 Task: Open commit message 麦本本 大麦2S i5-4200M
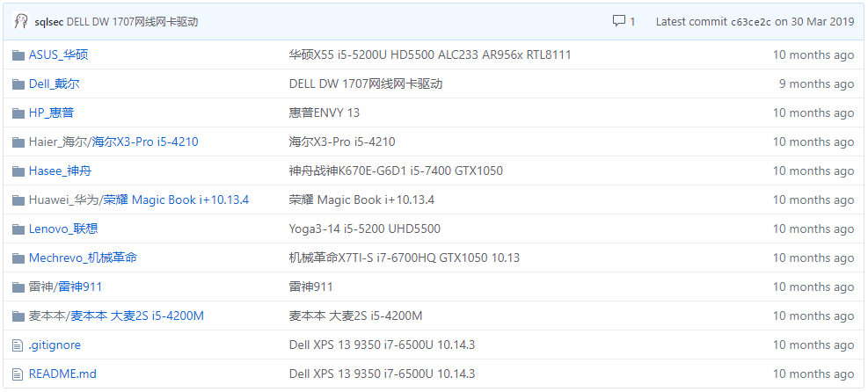(x=356, y=316)
